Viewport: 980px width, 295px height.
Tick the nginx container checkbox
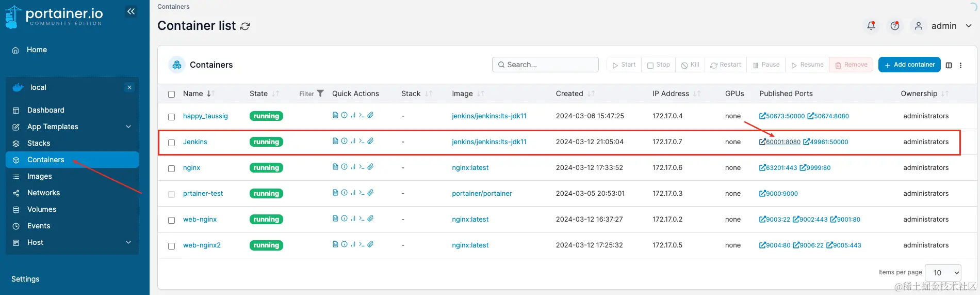pyautogui.click(x=172, y=168)
